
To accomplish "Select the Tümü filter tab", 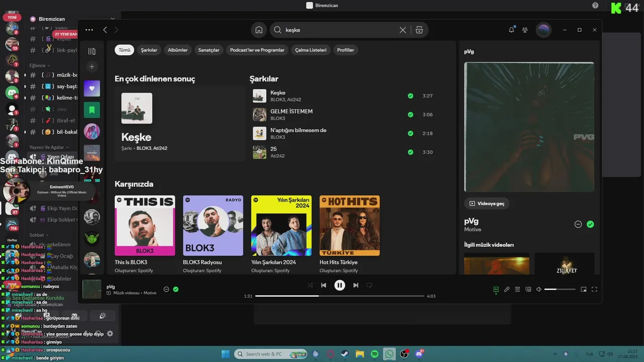I will 124,50.
